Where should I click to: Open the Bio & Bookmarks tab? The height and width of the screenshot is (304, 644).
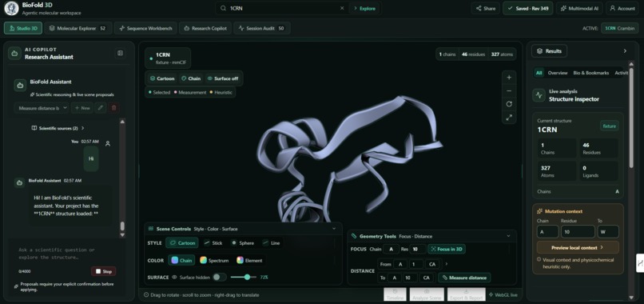tap(591, 73)
